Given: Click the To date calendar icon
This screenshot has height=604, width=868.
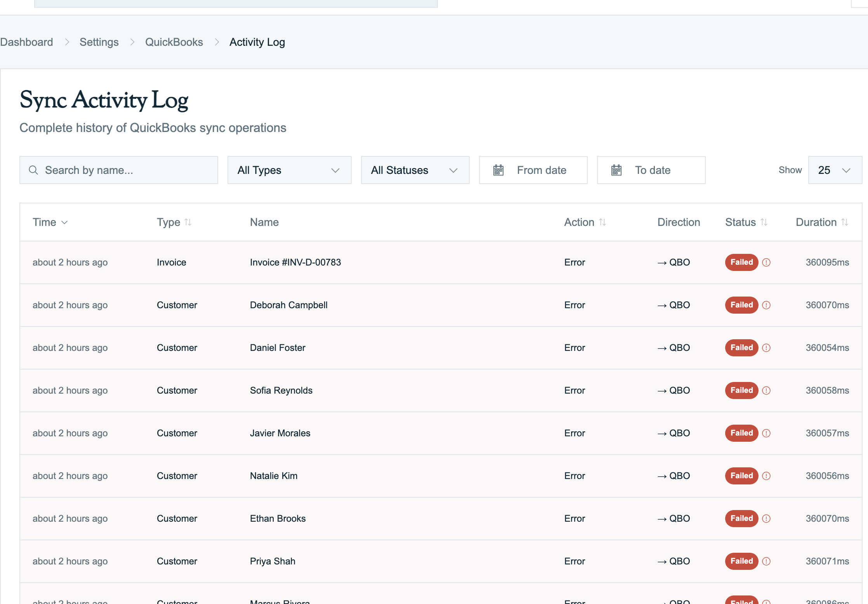Looking at the screenshot, I should (x=616, y=170).
